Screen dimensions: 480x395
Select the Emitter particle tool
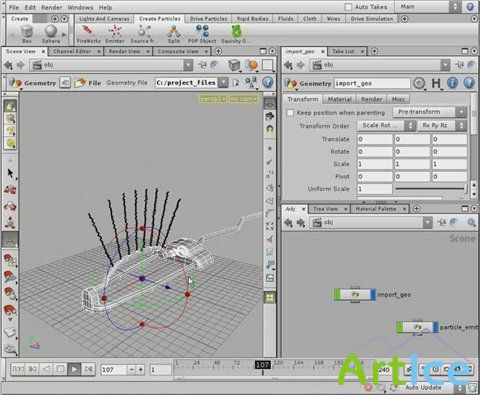pyautogui.click(x=115, y=34)
